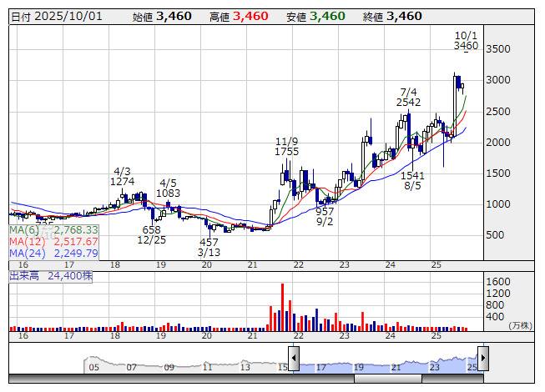Click the 7/4 2542 high annotation
Image resolution: width=545 pixels, height=392 pixels.
(408, 97)
